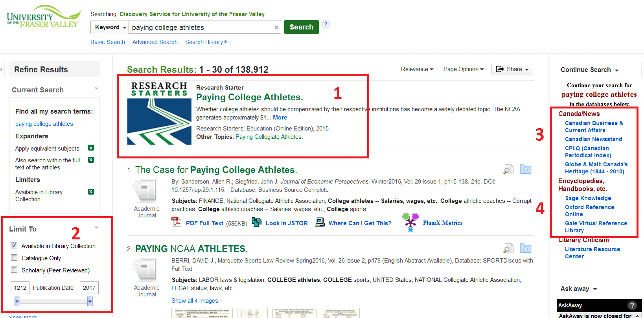Click the More link in Research Starter summary
644x318 pixels.
280,118
